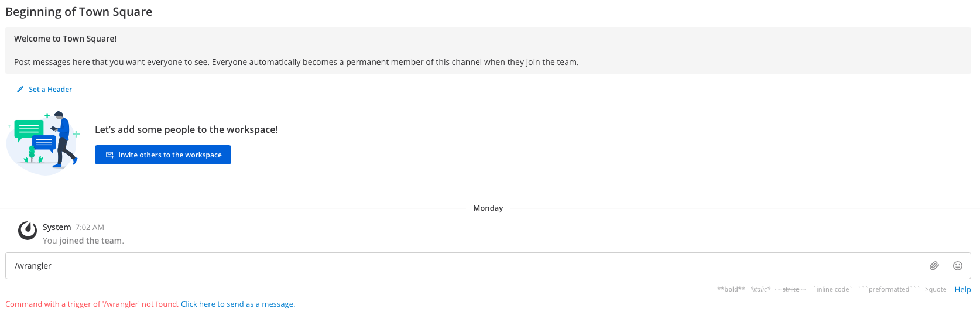Click the System profile avatar
Viewport: 980px width, 312px height.
(28, 231)
